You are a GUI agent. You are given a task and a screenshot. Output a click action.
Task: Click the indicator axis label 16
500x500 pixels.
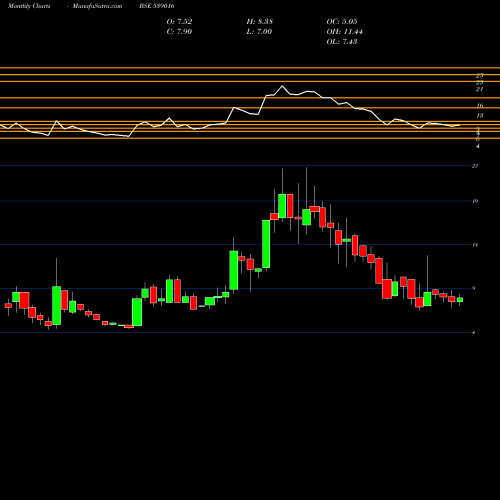pos(480,105)
